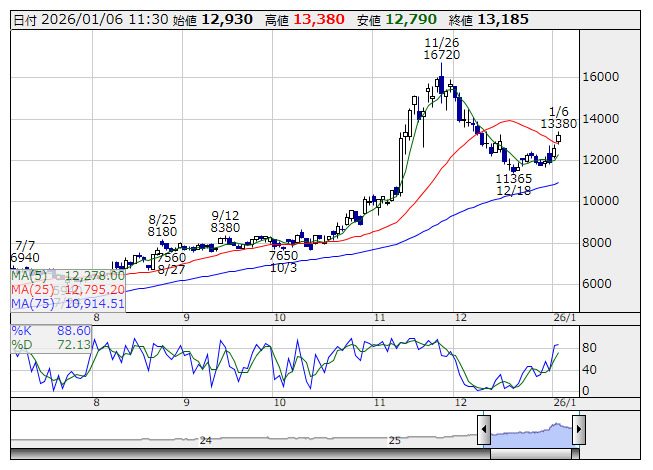Click the %K stochastic legend label
Screen dimensions: 653x470
pyautogui.click(x=21, y=330)
